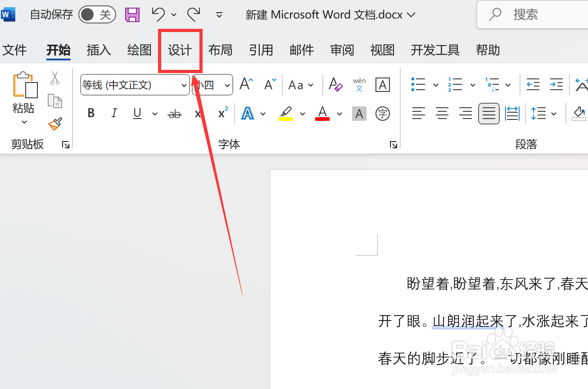Viewport: 588px width, 389px height.
Task: Click the Superscript icon
Action: click(221, 113)
